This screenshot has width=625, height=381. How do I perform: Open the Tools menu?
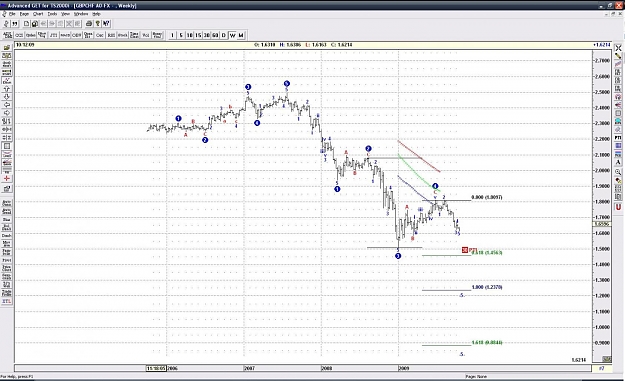tap(52, 14)
